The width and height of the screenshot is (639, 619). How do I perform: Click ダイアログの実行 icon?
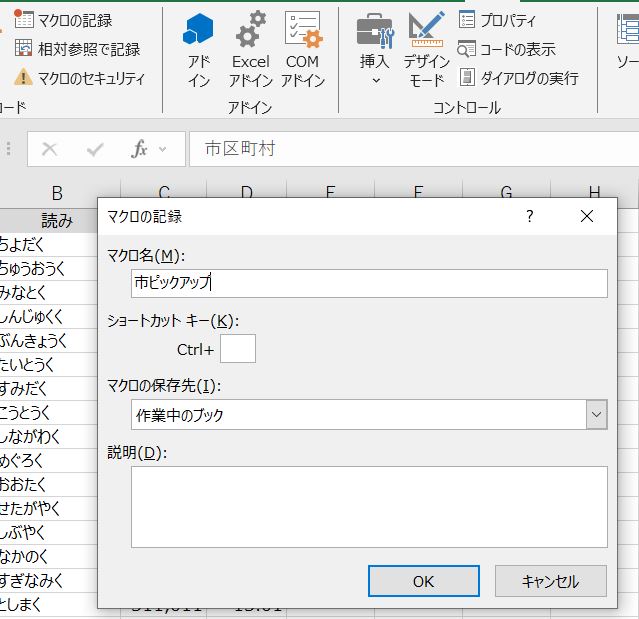click(x=467, y=78)
